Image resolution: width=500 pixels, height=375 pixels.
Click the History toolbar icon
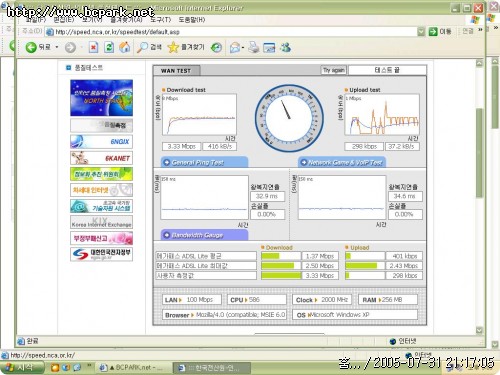(216, 48)
